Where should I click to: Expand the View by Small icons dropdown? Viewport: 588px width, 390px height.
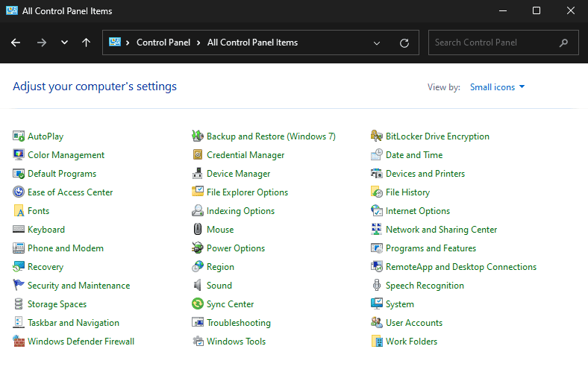498,87
